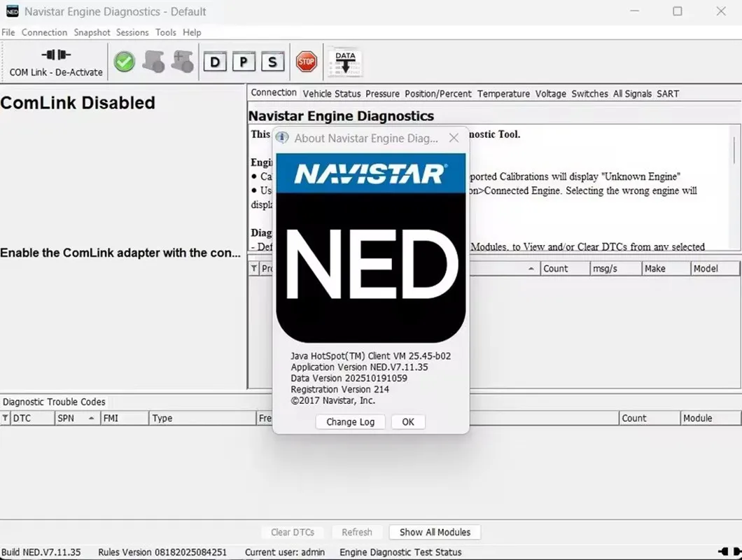Switch to the SART tab
The image size is (742, 560).
(668, 94)
